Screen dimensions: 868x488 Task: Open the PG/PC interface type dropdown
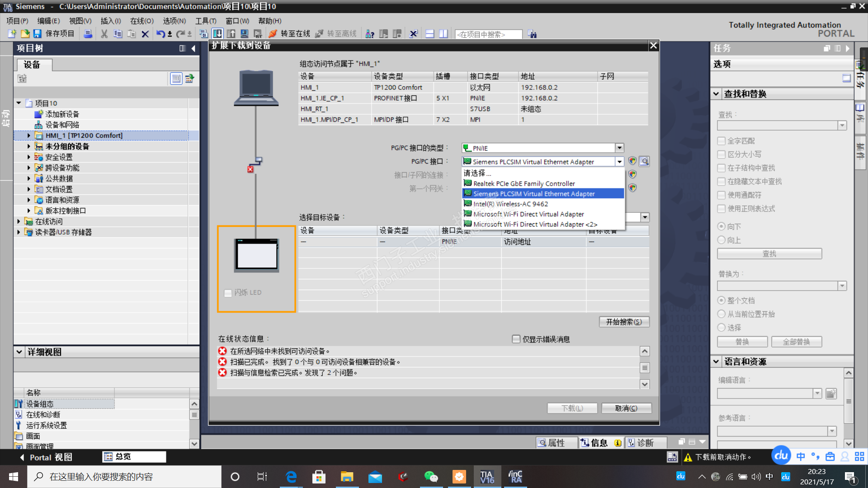[x=619, y=148]
